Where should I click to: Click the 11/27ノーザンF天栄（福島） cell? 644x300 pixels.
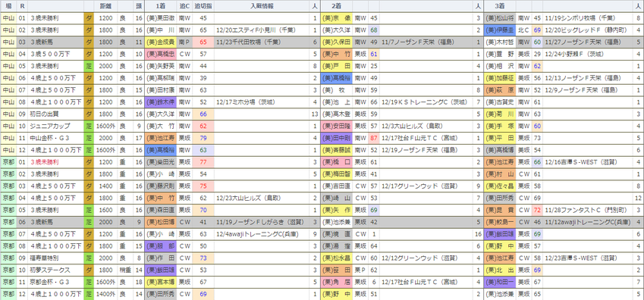589,42
